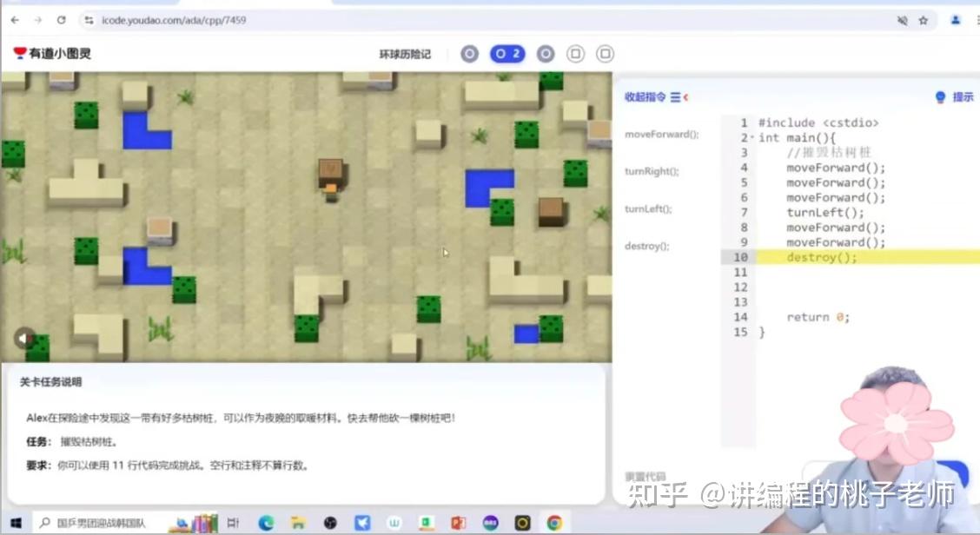Click 'moveForward();' on line 6
This screenshot has height=535, width=980.
click(x=836, y=197)
